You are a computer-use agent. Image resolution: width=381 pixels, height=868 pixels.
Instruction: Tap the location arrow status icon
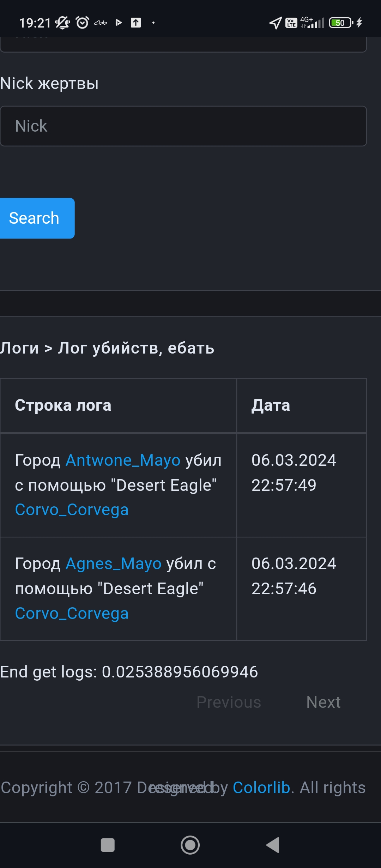point(275,23)
